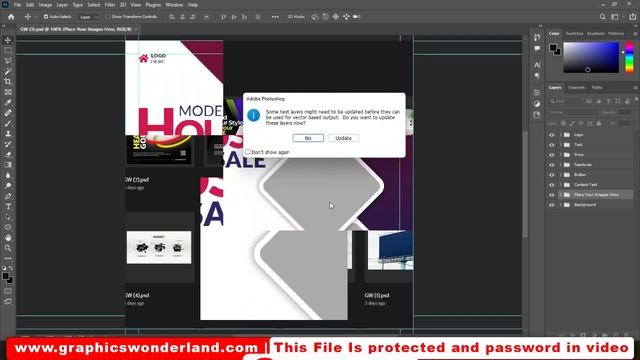
Task: Expand the Text layer group
Action: (561, 145)
